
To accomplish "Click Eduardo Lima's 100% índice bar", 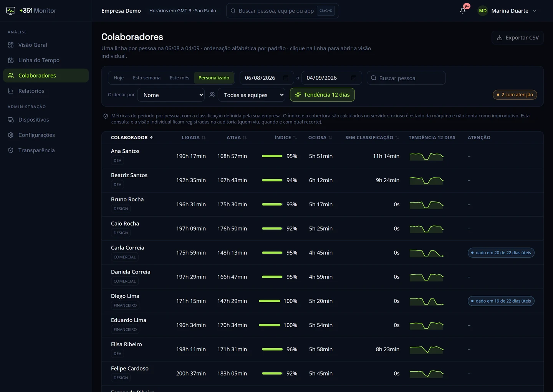I will coord(270,325).
